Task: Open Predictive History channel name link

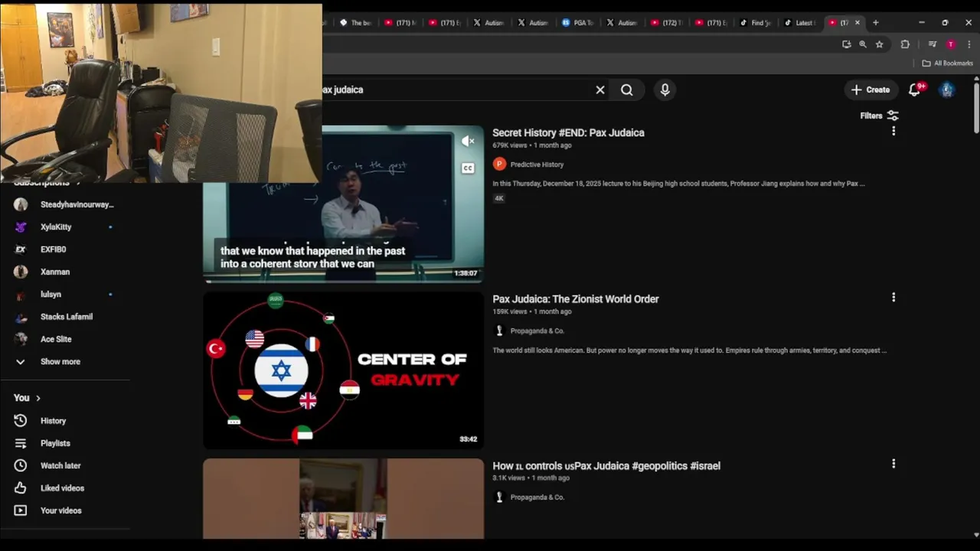Action: click(537, 165)
